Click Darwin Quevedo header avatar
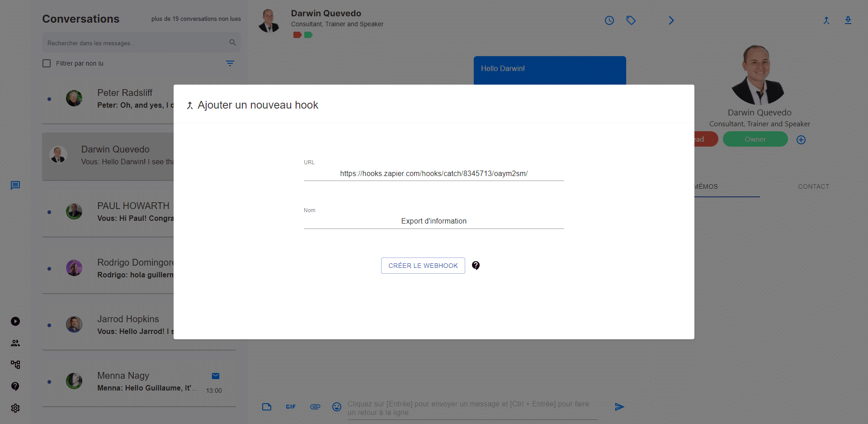 269,21
